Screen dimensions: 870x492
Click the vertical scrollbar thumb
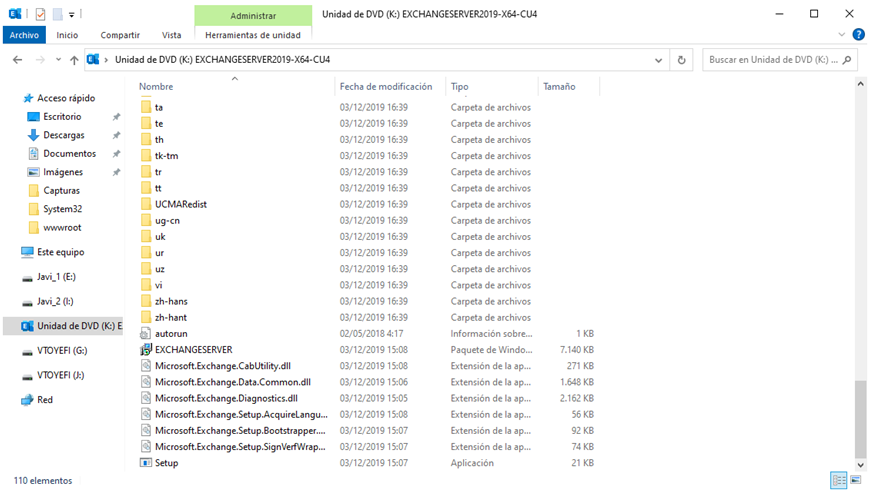pyautogui.click(x=861, y=419)
